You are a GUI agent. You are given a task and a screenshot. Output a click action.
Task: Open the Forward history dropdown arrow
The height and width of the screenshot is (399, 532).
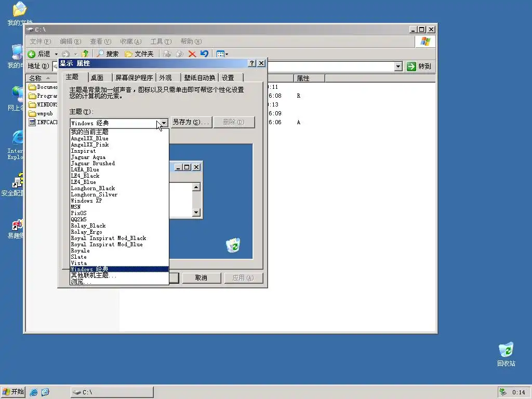[x=76, y=54]
